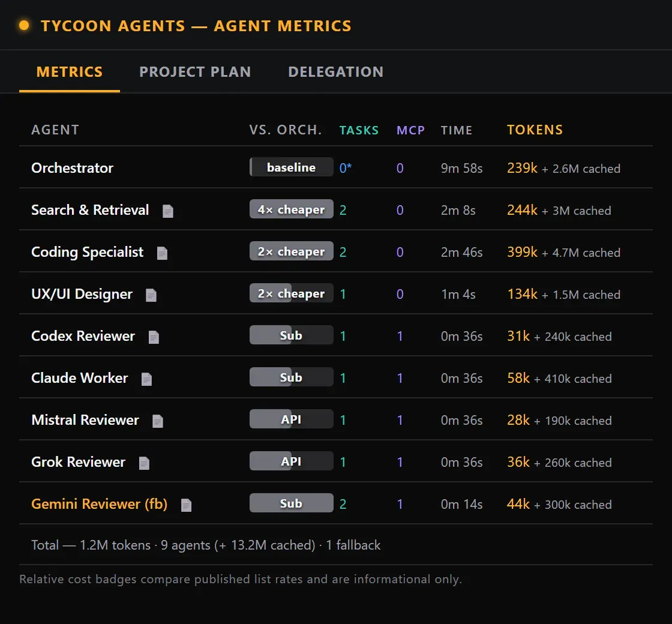Click the Orchestrator baseline badge
Image resolution: width=672 pixels, height=624 pixels.
[x=292, y=167]
